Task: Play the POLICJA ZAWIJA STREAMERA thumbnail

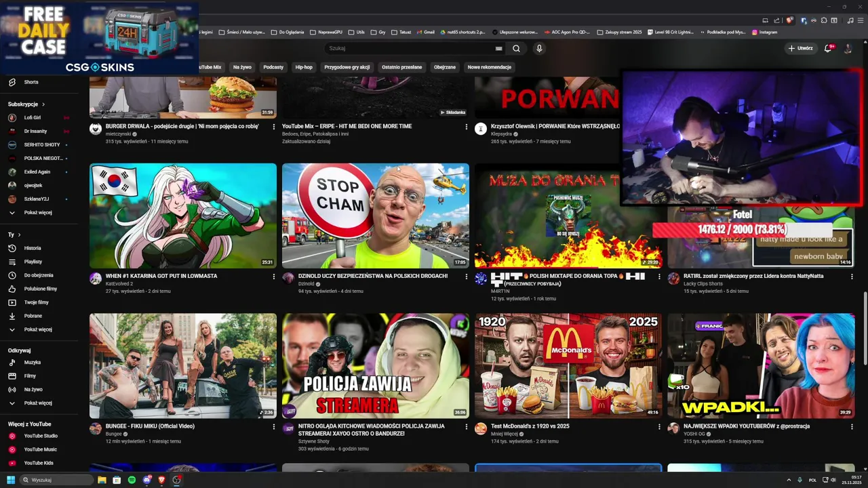Action: pyautogui.click(x=376, y=366)
